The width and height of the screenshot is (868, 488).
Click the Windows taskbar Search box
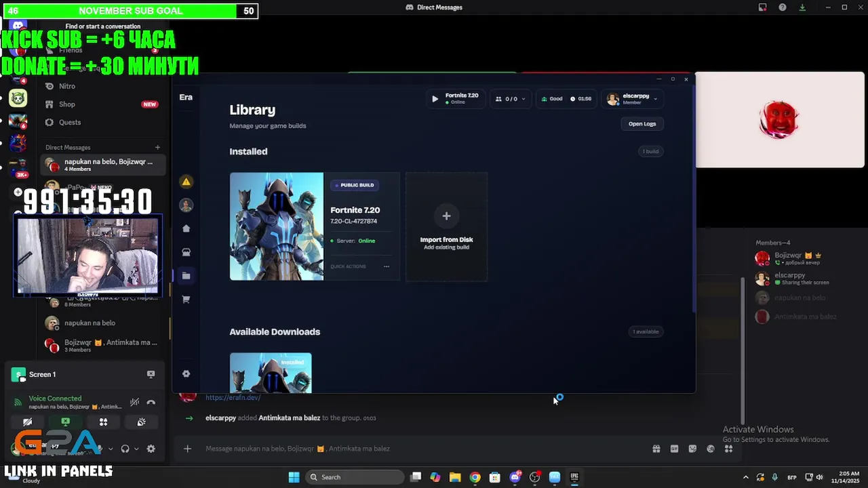click(x=355, y=477)
